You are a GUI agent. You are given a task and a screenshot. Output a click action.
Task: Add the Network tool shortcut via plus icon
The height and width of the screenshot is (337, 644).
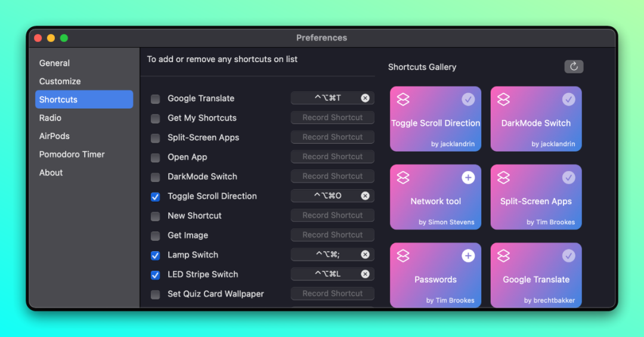click(x=468, y=178)
